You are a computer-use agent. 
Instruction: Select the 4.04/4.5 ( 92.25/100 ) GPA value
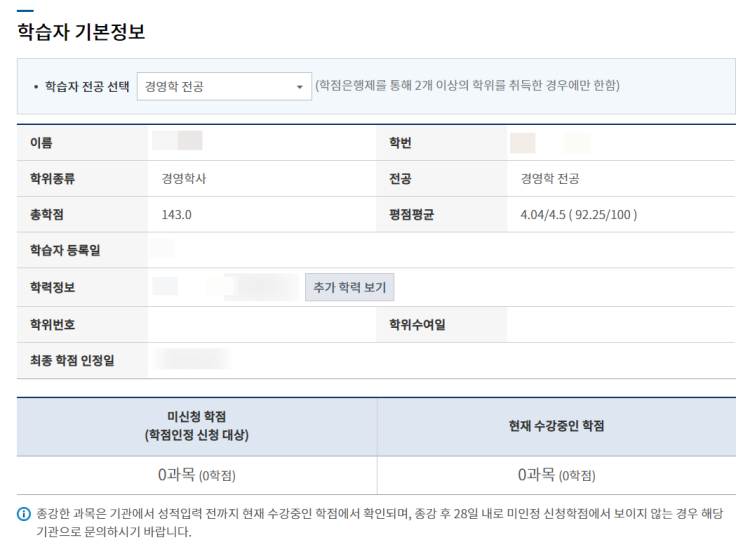pyautogui.click(x=579, y=215)
